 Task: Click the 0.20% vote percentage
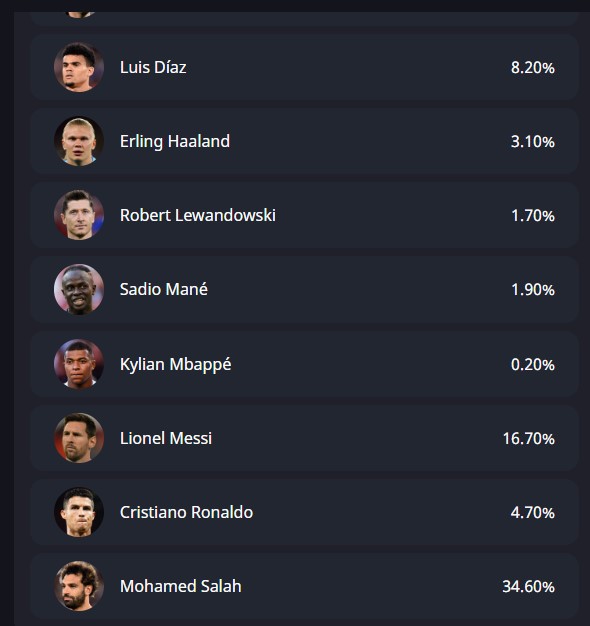[x=533, y=365]
